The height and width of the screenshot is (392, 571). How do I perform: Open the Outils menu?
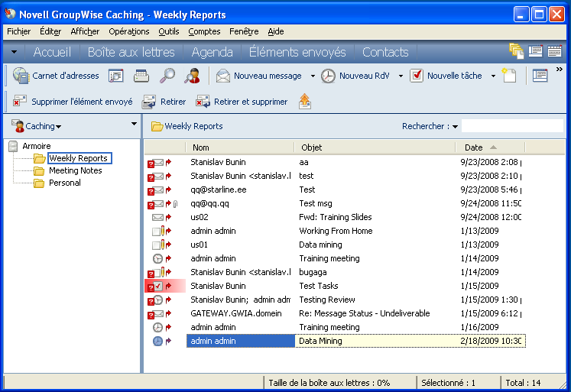coord(168,31)
